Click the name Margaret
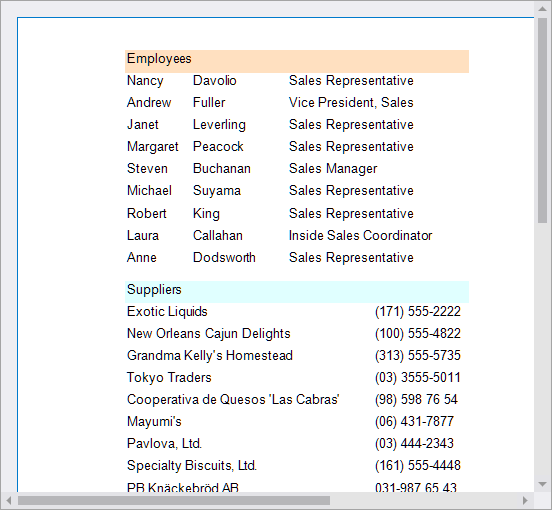The width and height of the screenshot is (552, 510). click(x=152, y=147)
